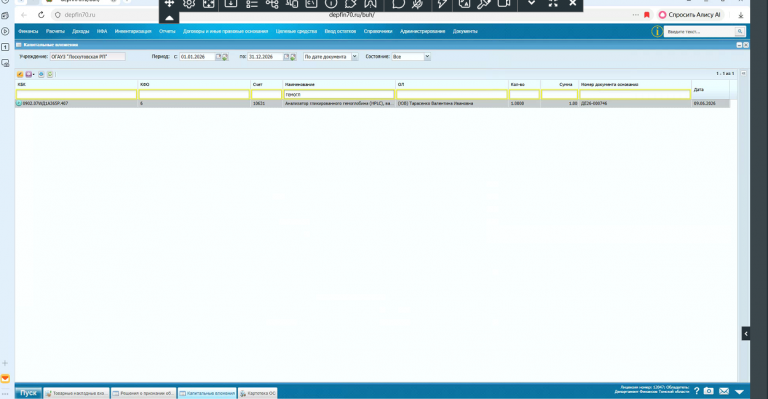
Task: Click the Сумма filter field
Action: (559, 94)
